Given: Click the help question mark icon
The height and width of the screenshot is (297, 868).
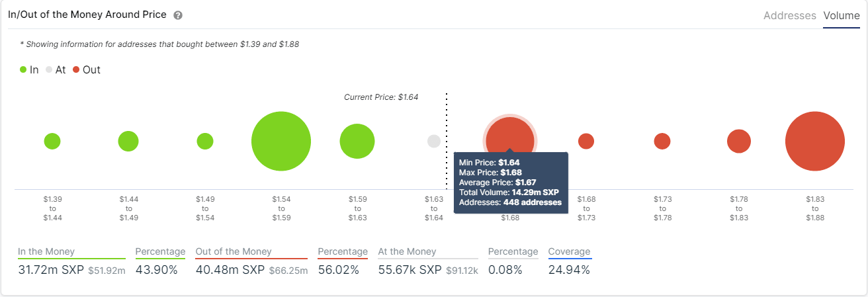Looking at the screenshot, I should pyautogui.click(x=178, y=15).
